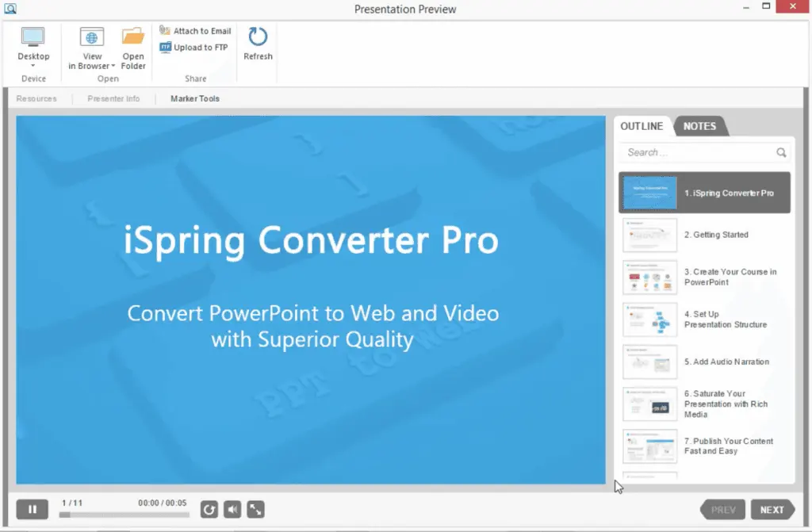Select slide 4 Set Up Presentation Structure thumbnail
The height and width of the screenshot is (532, 812).
point(649,320)
